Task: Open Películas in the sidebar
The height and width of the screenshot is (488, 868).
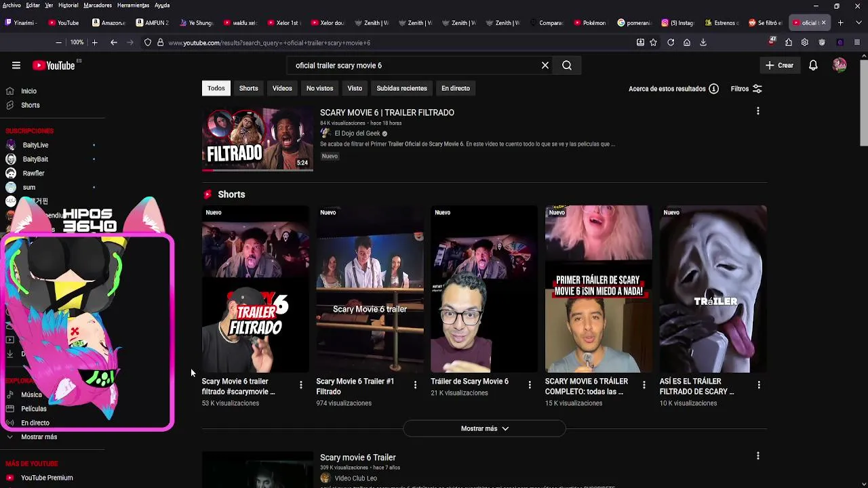Action: coord(34,409)
